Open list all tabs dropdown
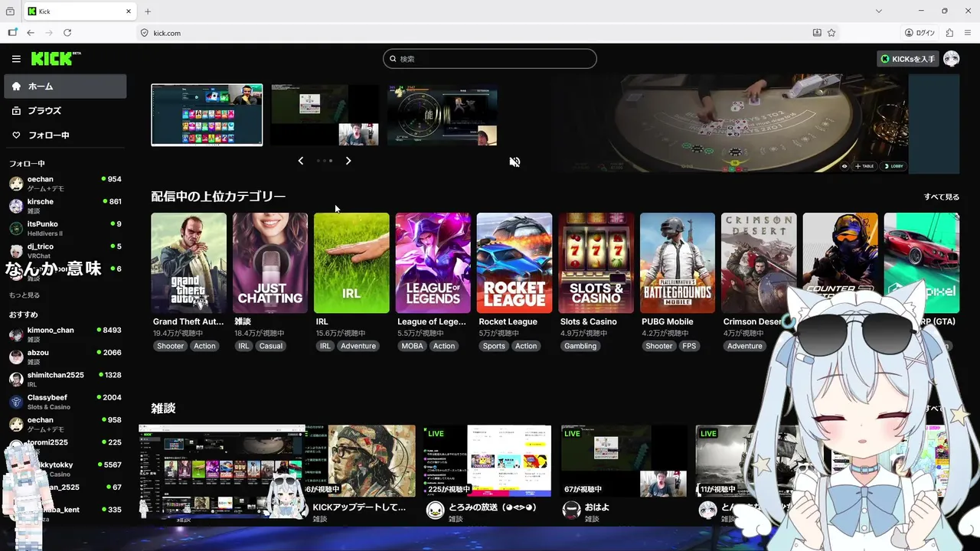Screen dimensions: 980x551 [x=878, y=11]
